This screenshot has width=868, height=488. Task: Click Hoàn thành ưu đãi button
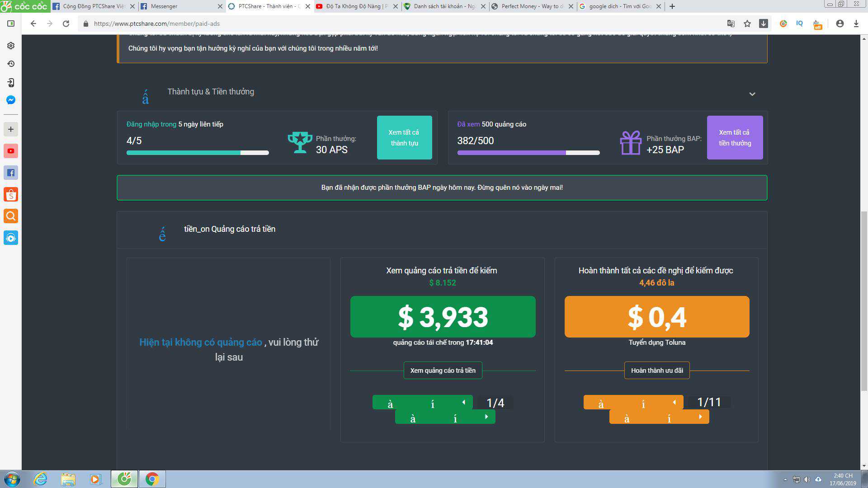pyautogui.click(x=657, y=371)
